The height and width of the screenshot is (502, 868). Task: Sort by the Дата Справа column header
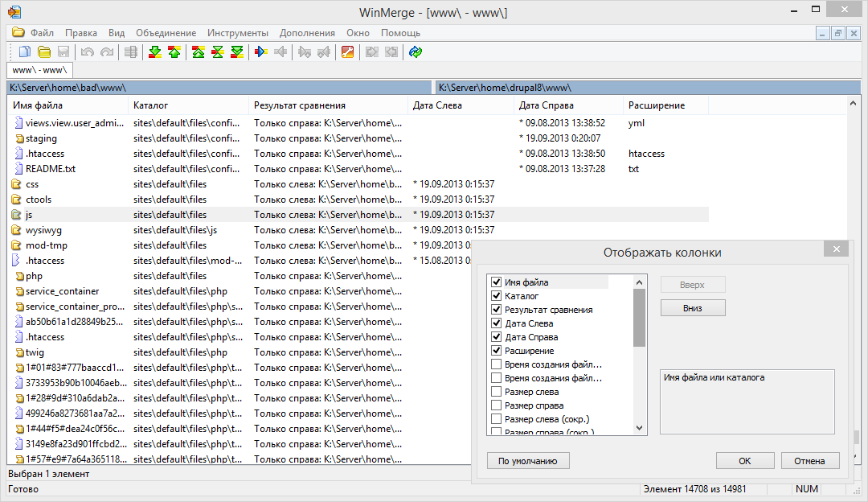point(568,105)
